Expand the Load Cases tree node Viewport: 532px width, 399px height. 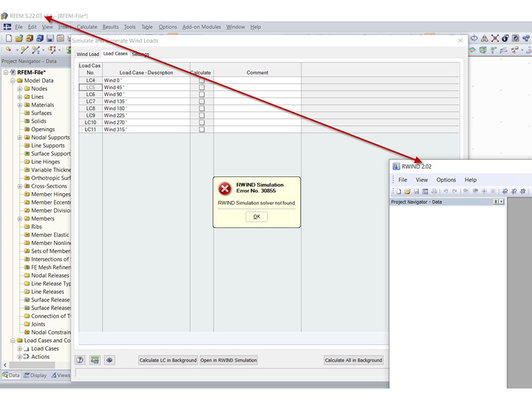click(20, 349)
